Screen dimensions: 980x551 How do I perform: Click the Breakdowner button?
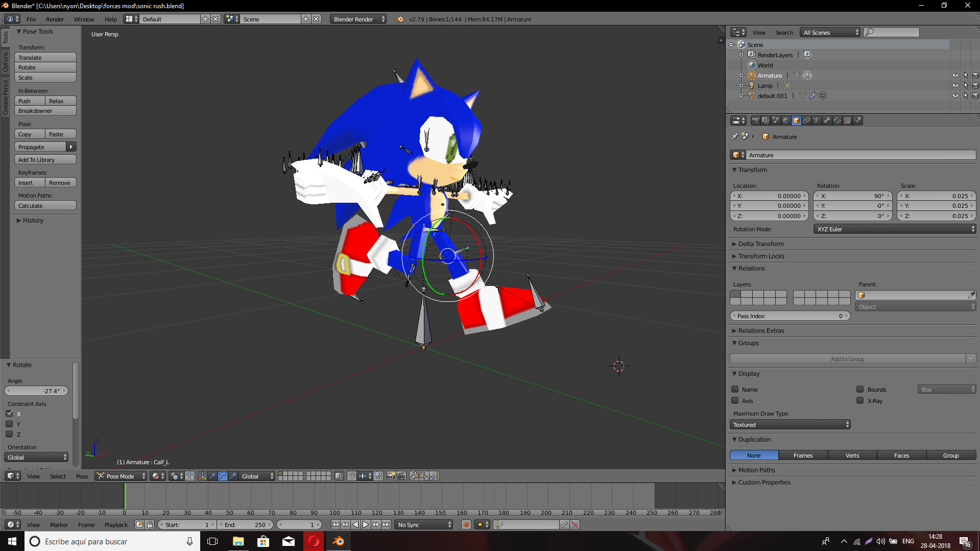tap(45, 111)
